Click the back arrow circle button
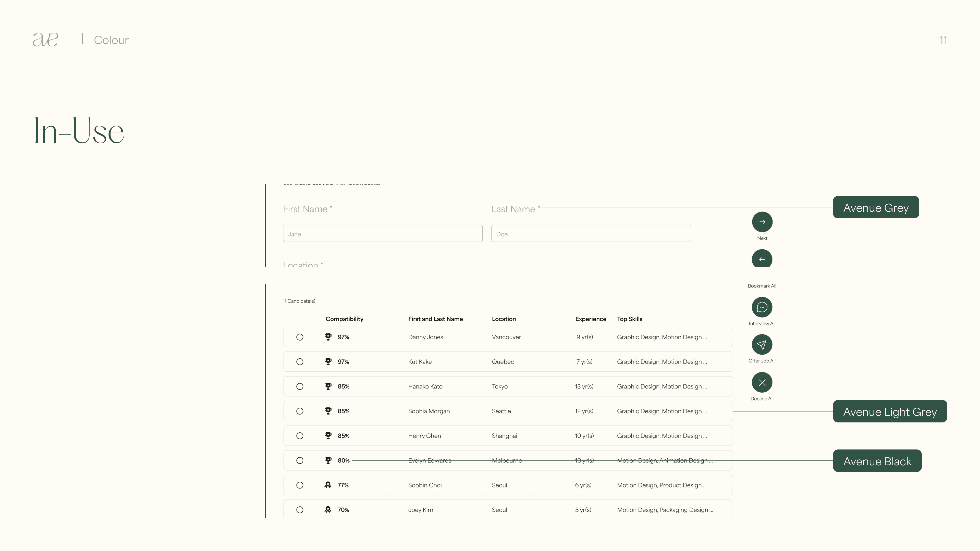The height and width of the screenshot is (551, 980). point(762,259)
